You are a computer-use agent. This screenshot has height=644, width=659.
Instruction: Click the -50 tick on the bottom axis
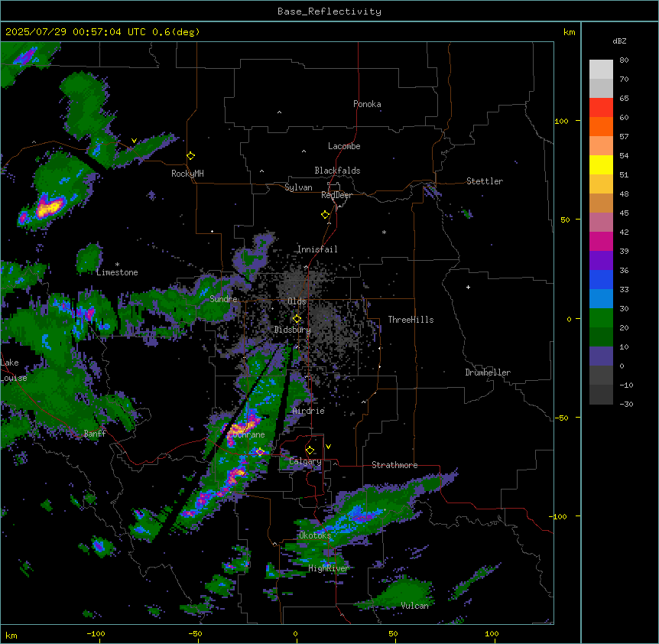point(195,634)
